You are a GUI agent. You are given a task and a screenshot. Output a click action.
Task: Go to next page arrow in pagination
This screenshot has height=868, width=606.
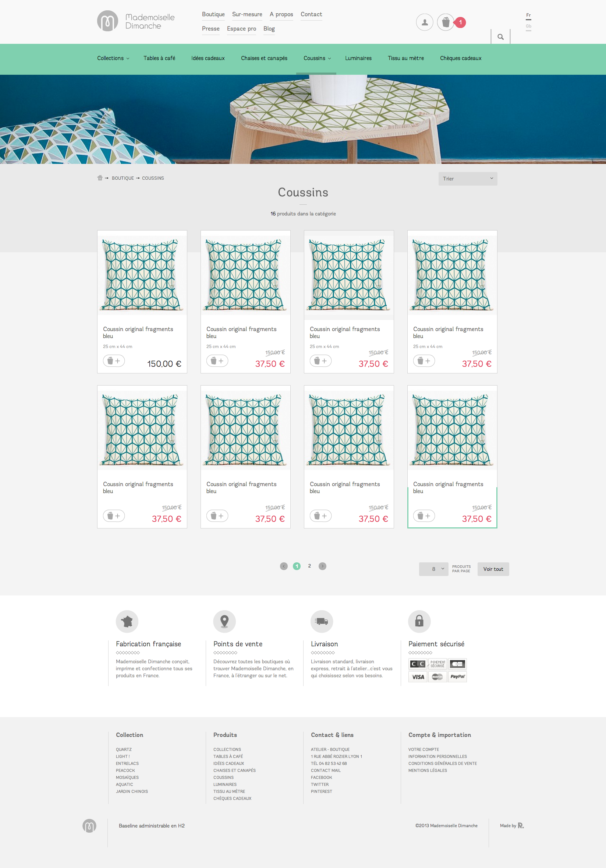pos(322,566)
